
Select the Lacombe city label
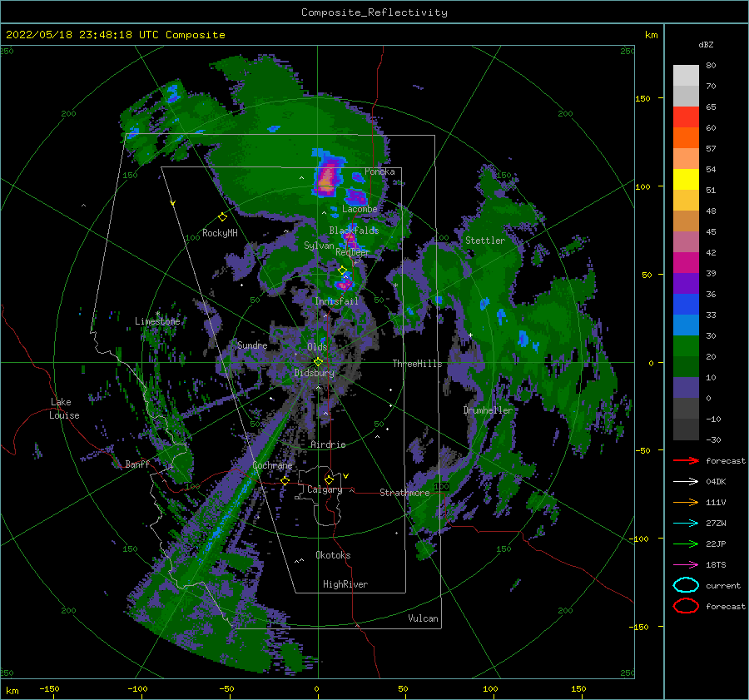(360, 209)
